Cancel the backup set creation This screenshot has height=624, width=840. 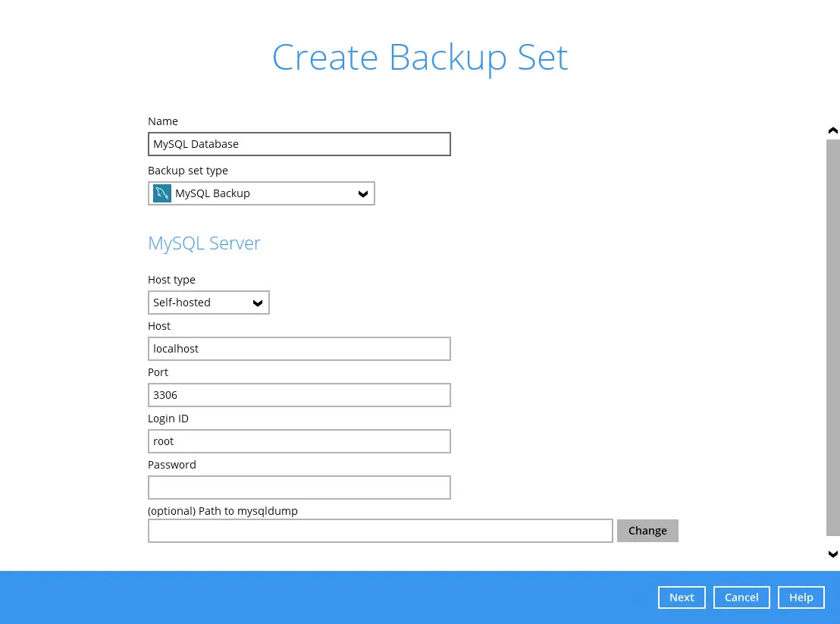pyautogui.click(x=741, y=597)
